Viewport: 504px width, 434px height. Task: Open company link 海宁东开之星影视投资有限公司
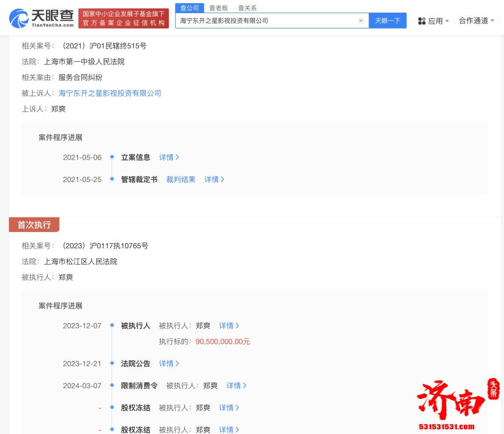[109, 93]
